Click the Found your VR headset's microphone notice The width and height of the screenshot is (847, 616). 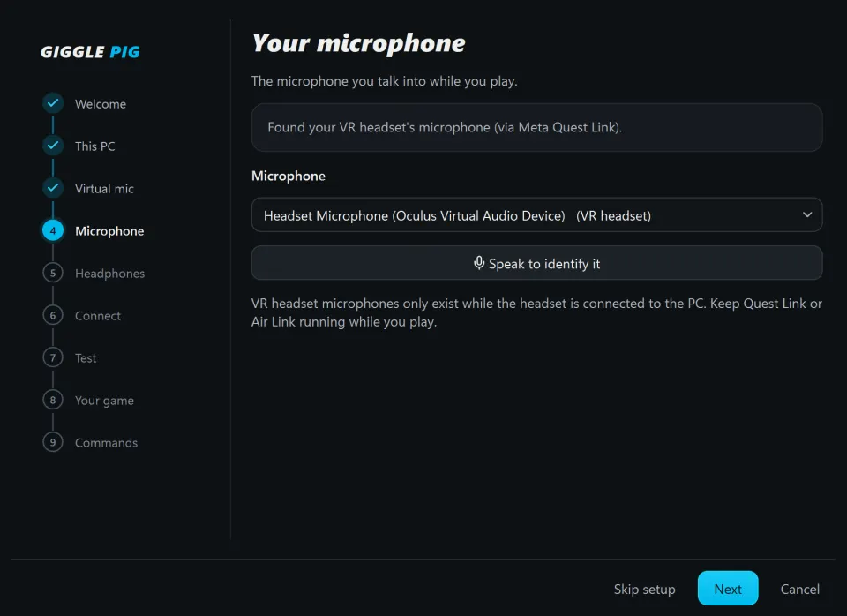point(536,127)
